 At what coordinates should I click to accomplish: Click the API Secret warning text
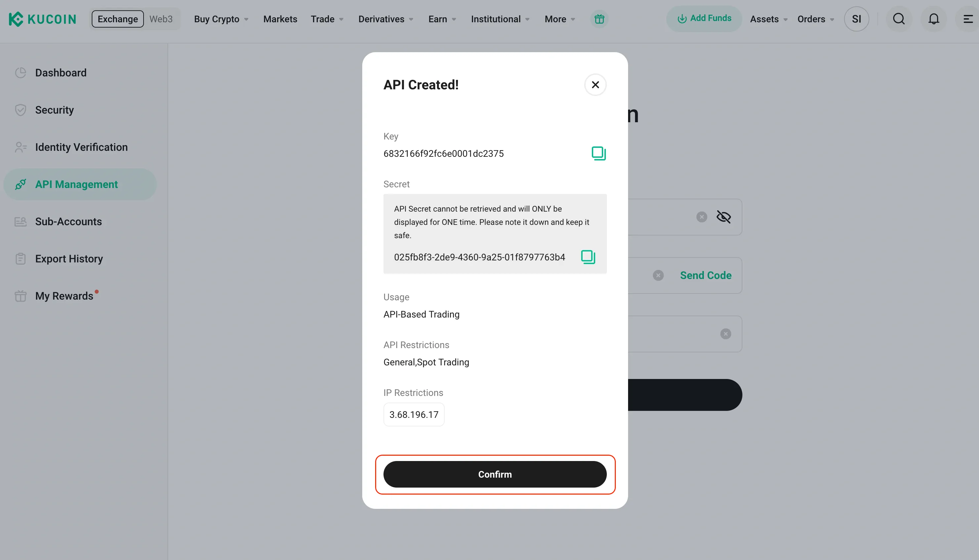491,222
